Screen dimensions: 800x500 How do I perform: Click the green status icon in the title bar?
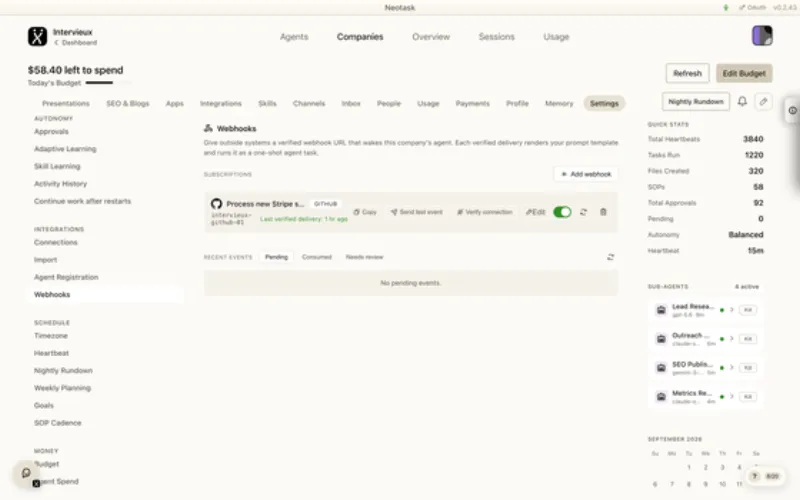pyautogui.click(x=726, y=8)
